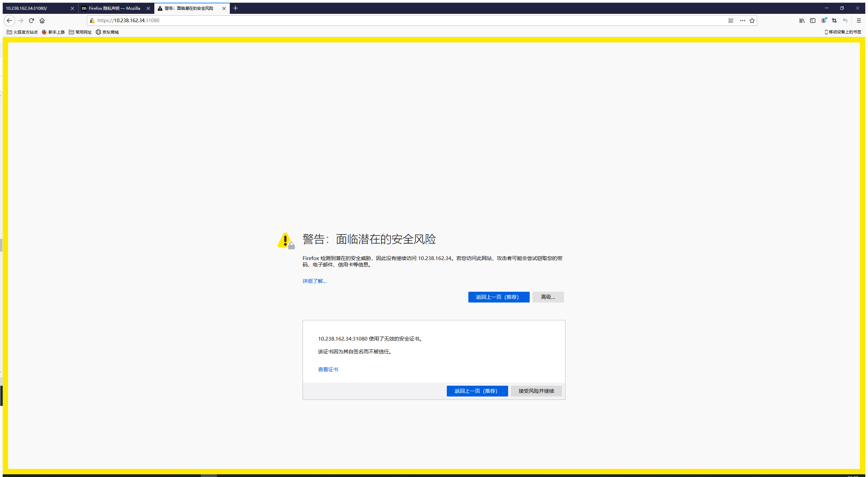Viewport: 868px width, 477px height.
Task: Click the QR code icon in the address bar
Action: [x=730, y=21]
